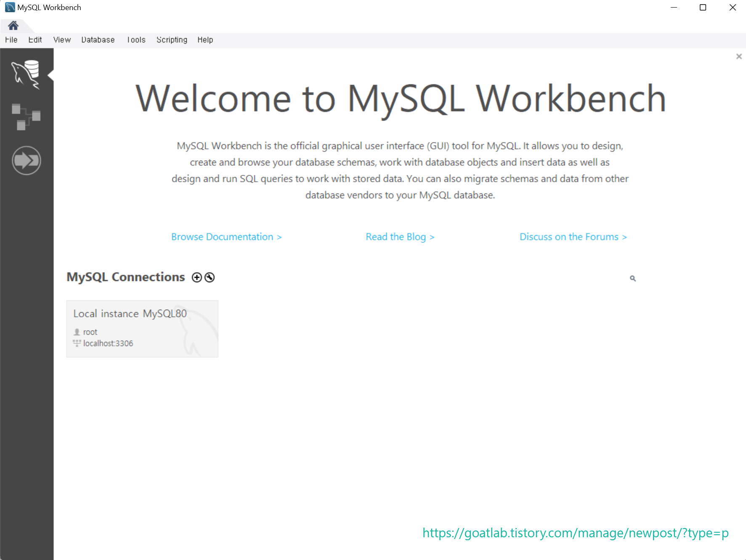Screen dimensions: 746x560
Task: Open the Scripting menu
Action: [172, 40]
